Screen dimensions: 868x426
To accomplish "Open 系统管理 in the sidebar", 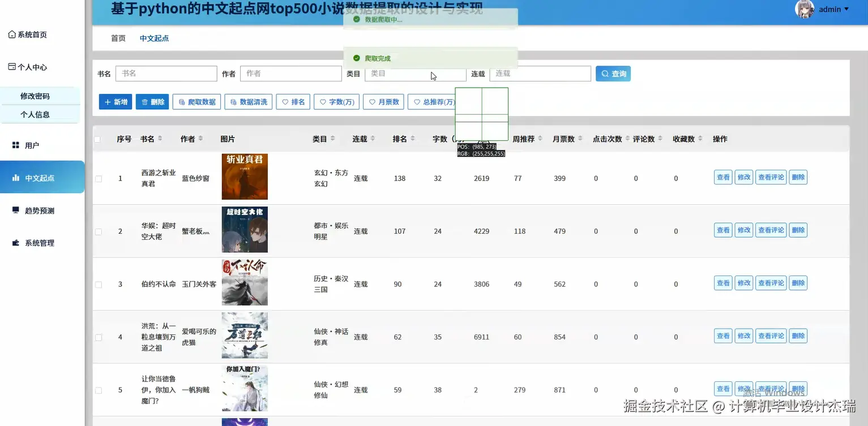I will [33, 243].
